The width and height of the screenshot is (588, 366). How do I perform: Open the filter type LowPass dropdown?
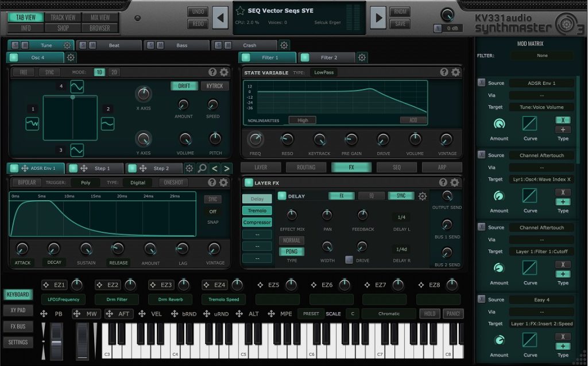coord(324,72)
